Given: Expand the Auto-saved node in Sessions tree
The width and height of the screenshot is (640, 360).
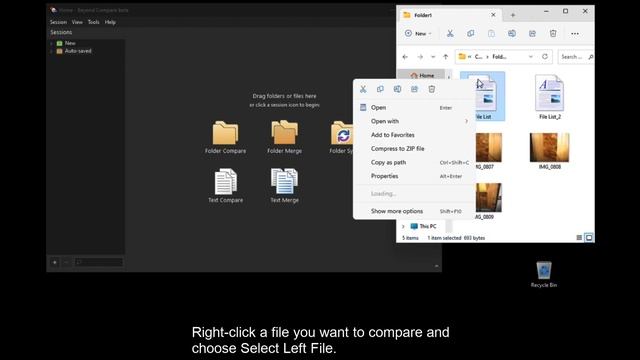Looking at the screenshot, I should 51,51.
